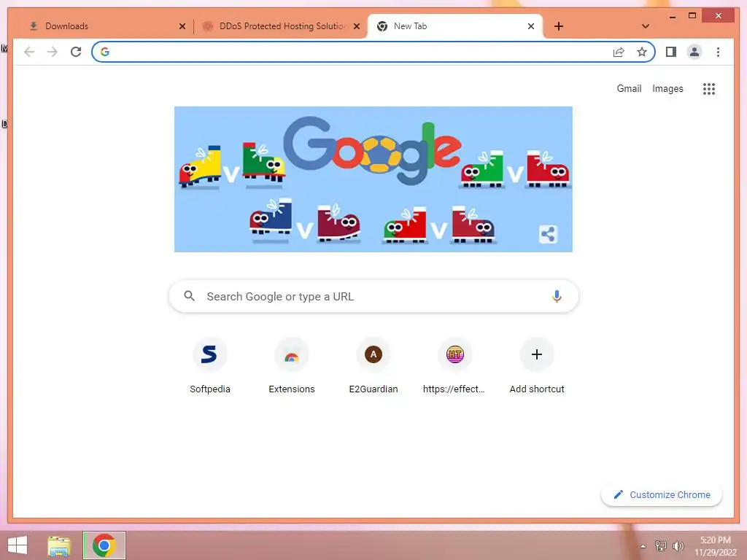Open the https://effect... shortcut
747x560 pixels.
point(455,366)
